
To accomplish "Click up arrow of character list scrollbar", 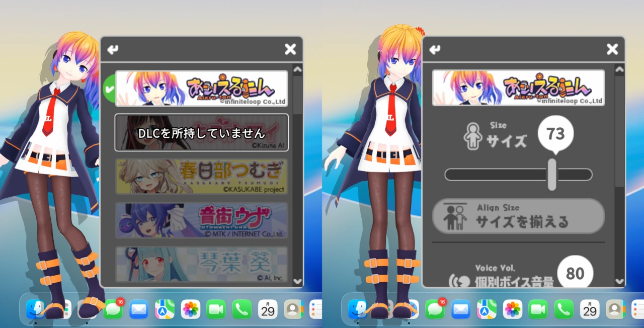I will point(297,69).
